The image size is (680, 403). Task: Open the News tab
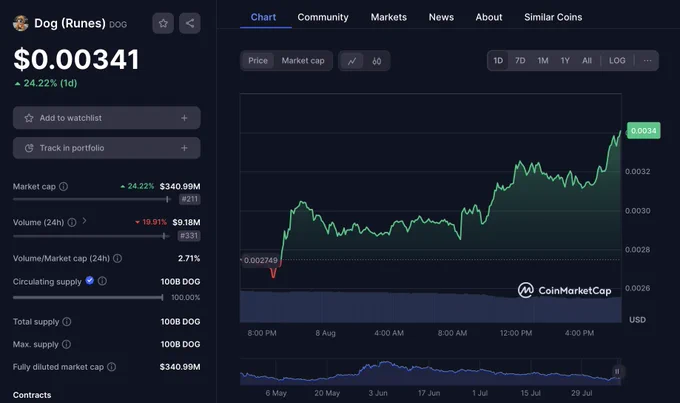click(x=441, y=17)
